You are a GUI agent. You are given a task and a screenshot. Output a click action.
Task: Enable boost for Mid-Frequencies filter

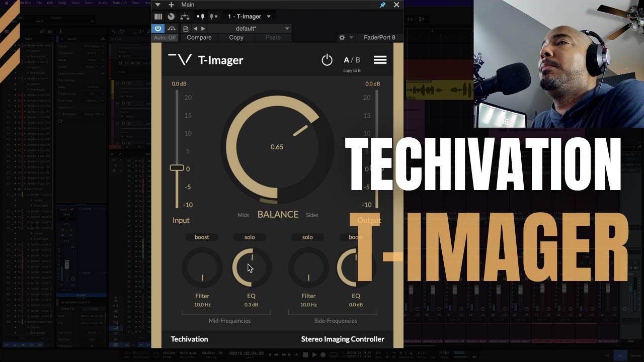[x=202, y=237]
